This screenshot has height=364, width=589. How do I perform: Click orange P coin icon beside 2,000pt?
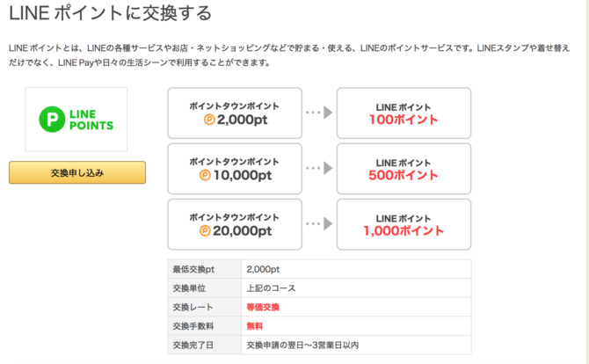point(209,120)
